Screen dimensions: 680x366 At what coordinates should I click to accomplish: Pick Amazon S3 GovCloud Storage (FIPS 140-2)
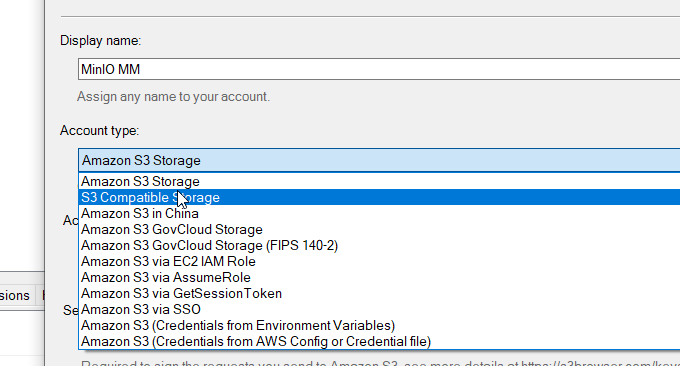point(379,245)
